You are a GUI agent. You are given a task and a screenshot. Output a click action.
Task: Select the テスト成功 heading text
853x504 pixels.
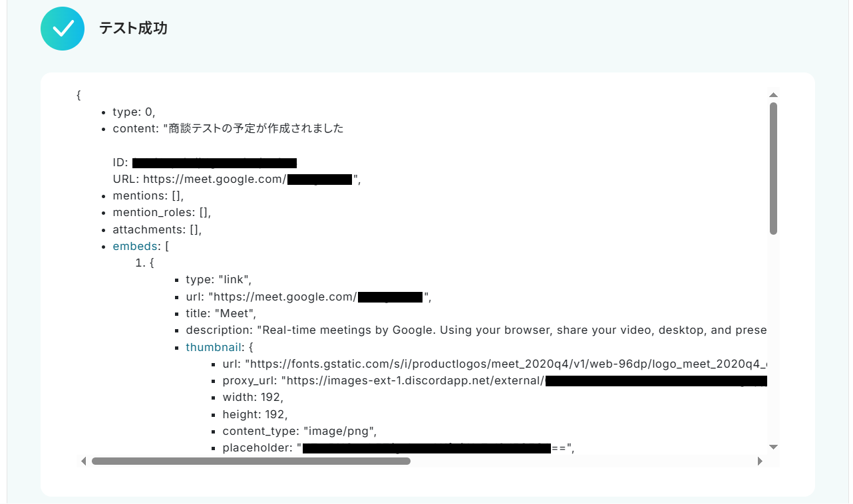[133, 28]
